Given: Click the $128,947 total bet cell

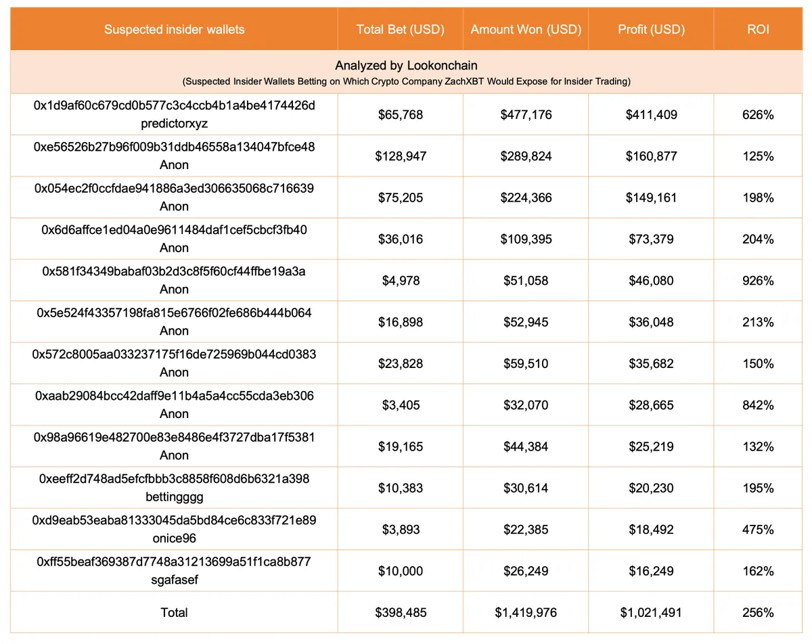Looking at the screenshot, I should [400, 156].
